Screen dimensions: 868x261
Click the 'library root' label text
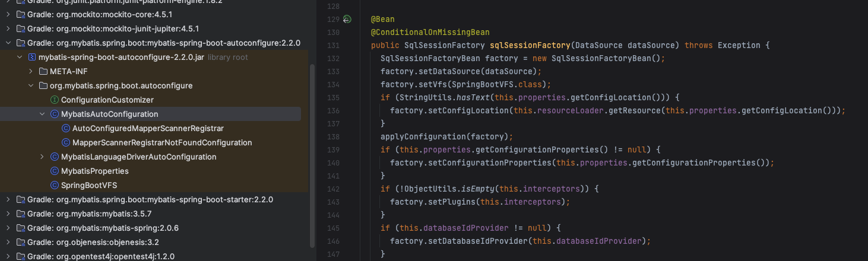point(228,58)
